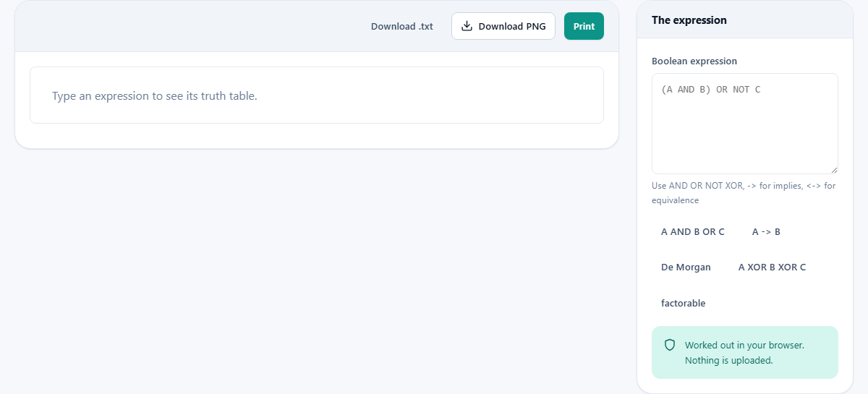Screen dimensions: 868x394
Task: Click the 'Worked out in your browser' notice
Action: [744, 353]
